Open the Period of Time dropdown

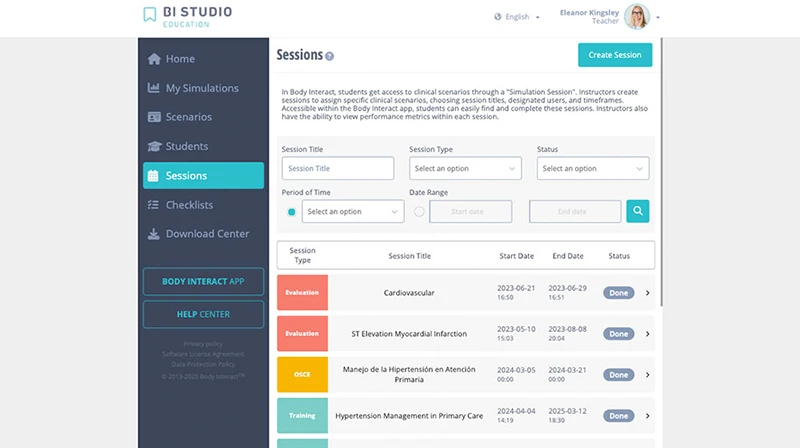[x=353, y=212]
